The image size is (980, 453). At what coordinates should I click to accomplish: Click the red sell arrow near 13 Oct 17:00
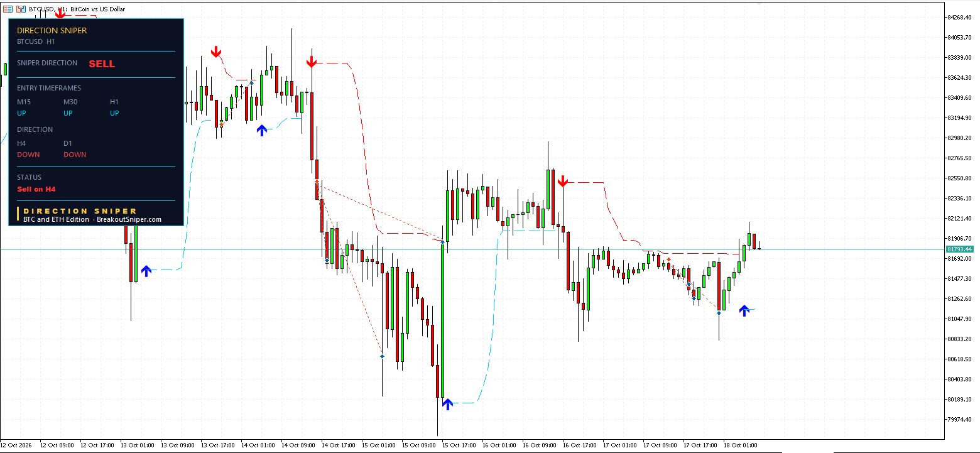tap(216, 52)
